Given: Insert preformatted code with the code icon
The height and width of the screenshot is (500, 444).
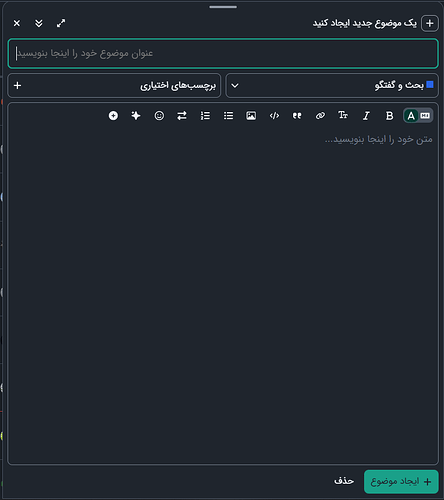Looking at the screenshot, I should coord(274,116).
